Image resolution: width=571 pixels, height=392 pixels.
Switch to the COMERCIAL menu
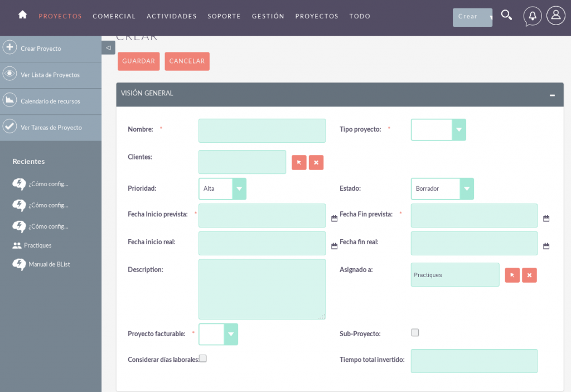click(x=114, y=16)
